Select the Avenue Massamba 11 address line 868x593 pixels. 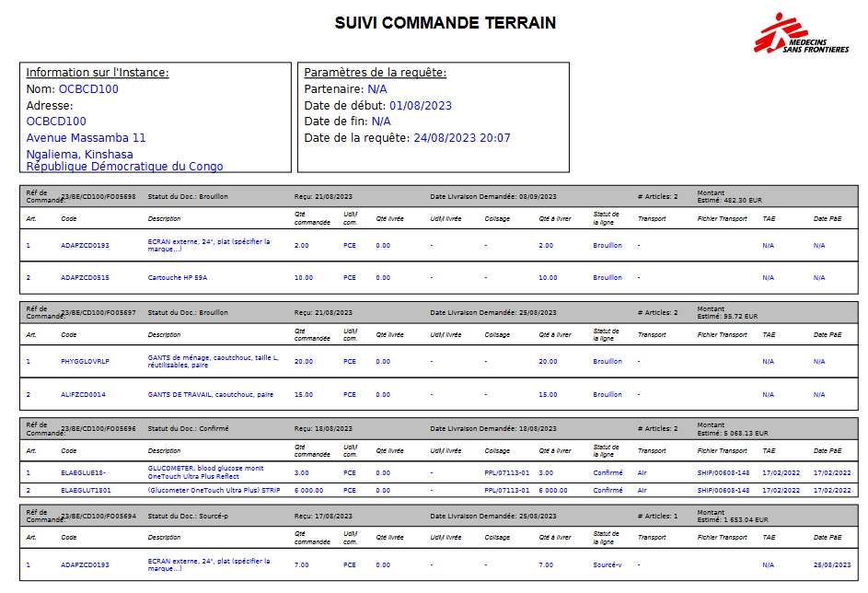(x=86, y=138)
